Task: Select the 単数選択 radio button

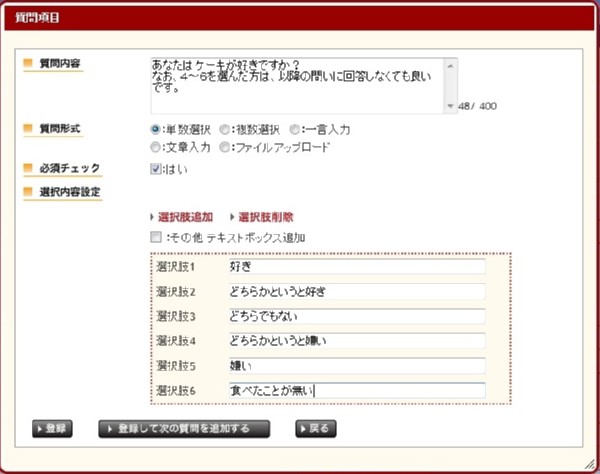Action: tap(155, 129)
